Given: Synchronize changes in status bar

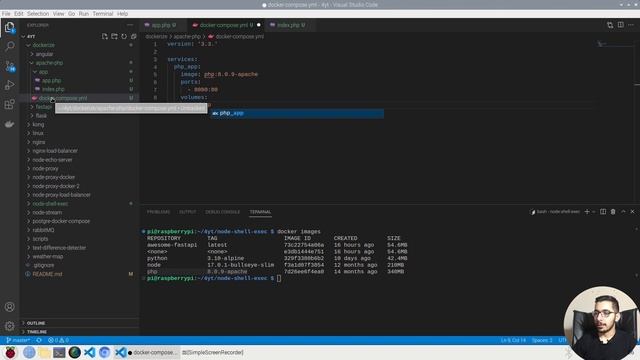Looking at the screenshot, I should pos(39,340).
